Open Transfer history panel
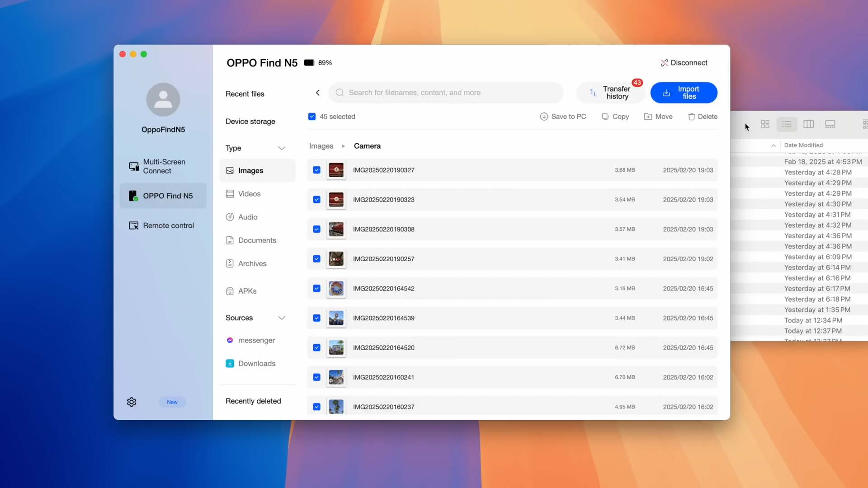This screenshot has width=868, height=488. 610,92
